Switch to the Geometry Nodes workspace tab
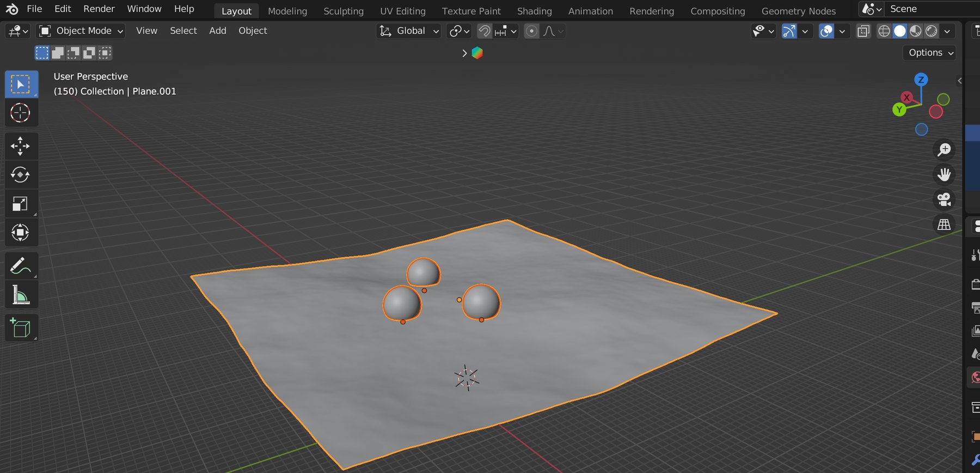 coord(799,11)
